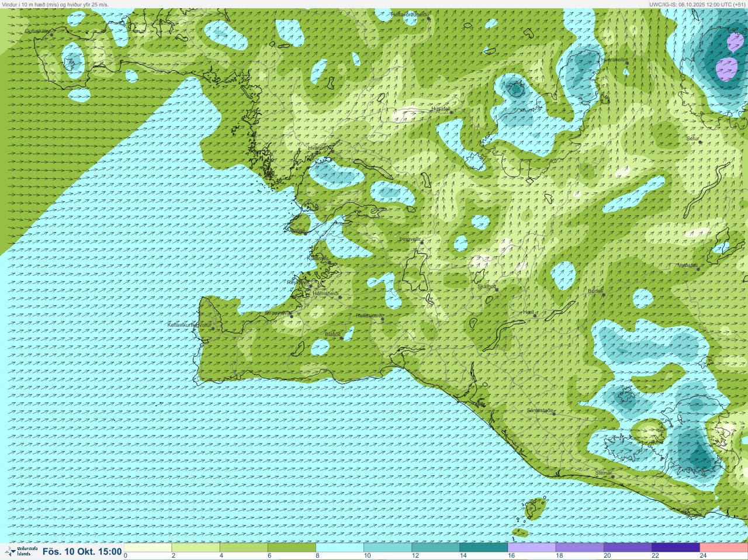The height and width of the screenshot is (560, 748).
Task: Click the Búrfell station label
Action: 595,291
